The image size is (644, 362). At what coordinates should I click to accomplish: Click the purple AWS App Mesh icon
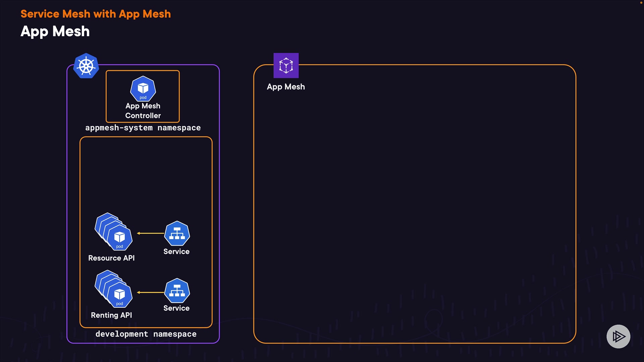286,65
